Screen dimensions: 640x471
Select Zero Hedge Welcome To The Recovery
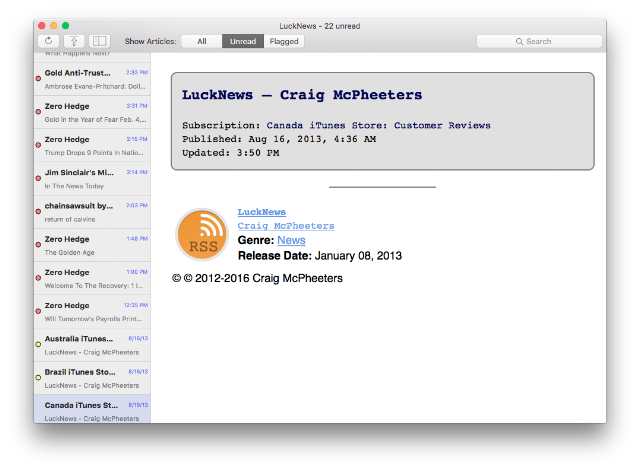tap(92, 278)
